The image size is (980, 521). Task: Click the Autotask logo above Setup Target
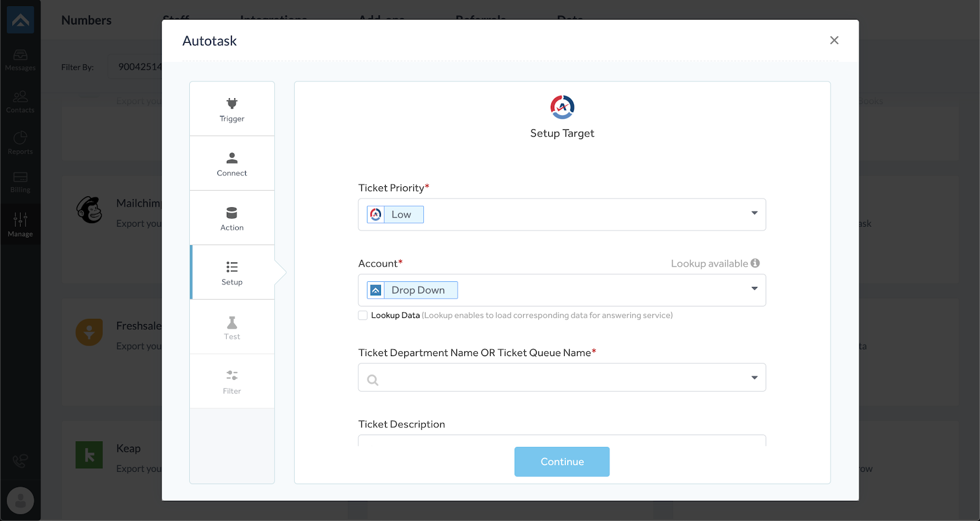(562, 107)
